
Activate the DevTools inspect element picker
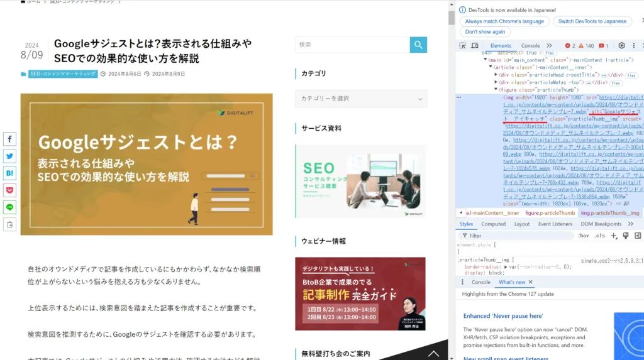tap(462, 46)
